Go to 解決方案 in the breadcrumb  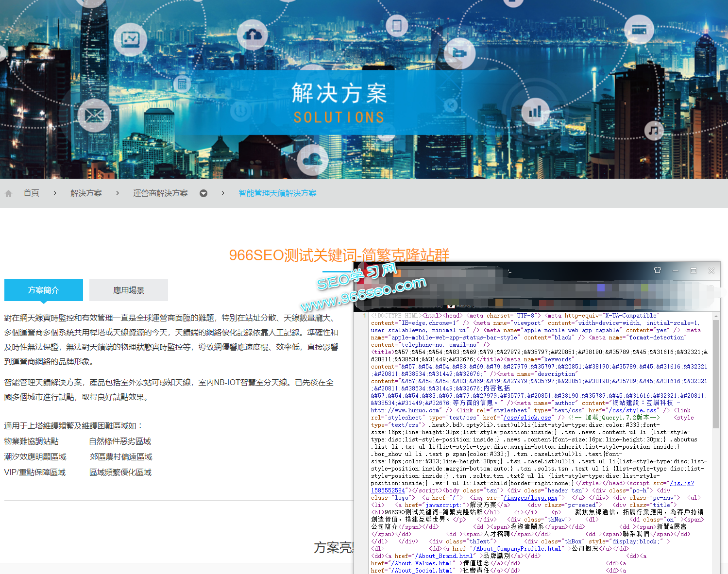pyautogui.click(x=86, y=193)
